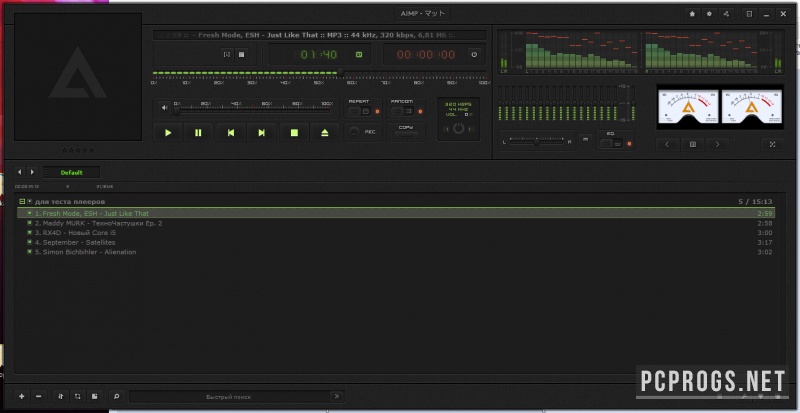800x413 pixels.
Task: Toggle the RANDOM shuffle switch
Action: [x=402, y=111]
